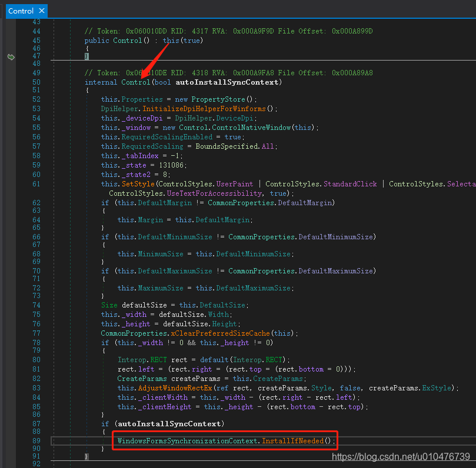Open ControlNativeWindow reference on line 55
Image resolution: width=476 pixels, height=468 pixels.
tap(251, 128)
